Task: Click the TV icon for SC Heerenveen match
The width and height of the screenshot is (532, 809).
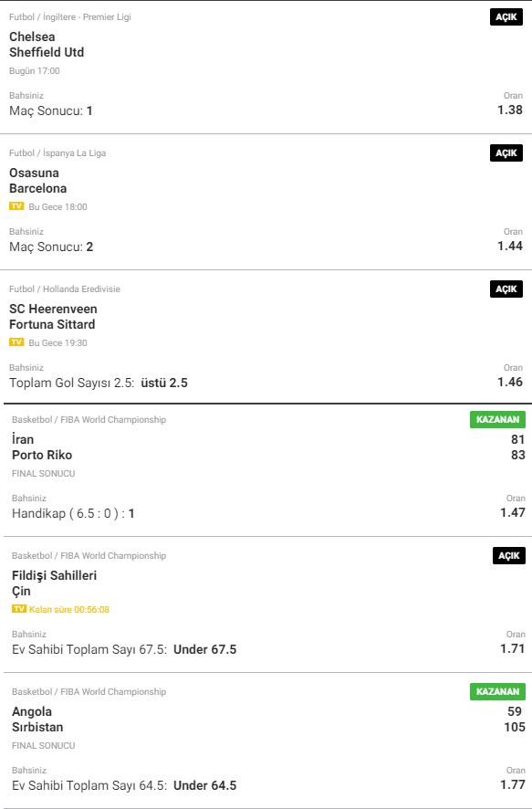Action: point(16,342)
